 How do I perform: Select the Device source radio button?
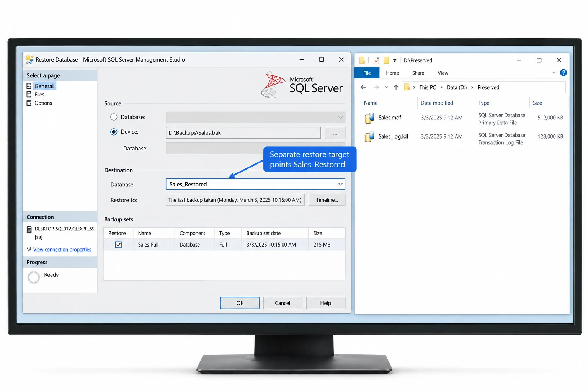[114, 132]
